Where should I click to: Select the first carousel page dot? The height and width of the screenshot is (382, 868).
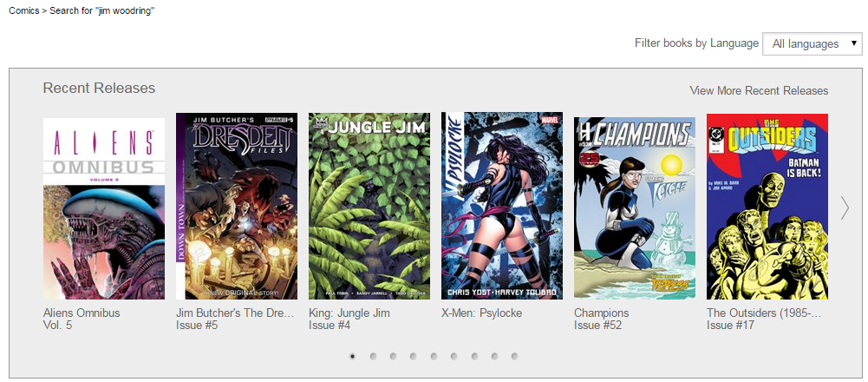pos(353,357)
